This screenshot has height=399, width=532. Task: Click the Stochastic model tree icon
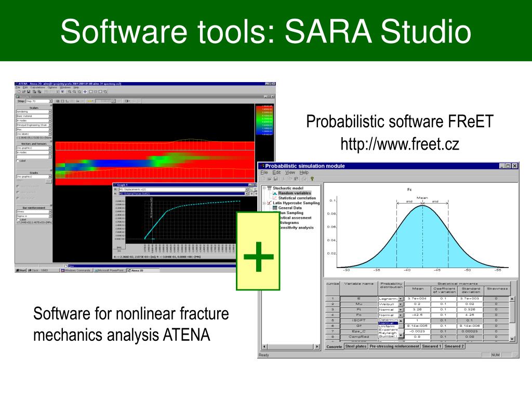270,188
